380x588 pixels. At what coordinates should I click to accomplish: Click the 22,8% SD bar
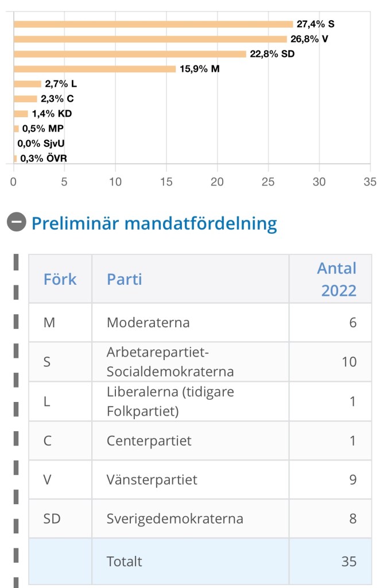130,54
